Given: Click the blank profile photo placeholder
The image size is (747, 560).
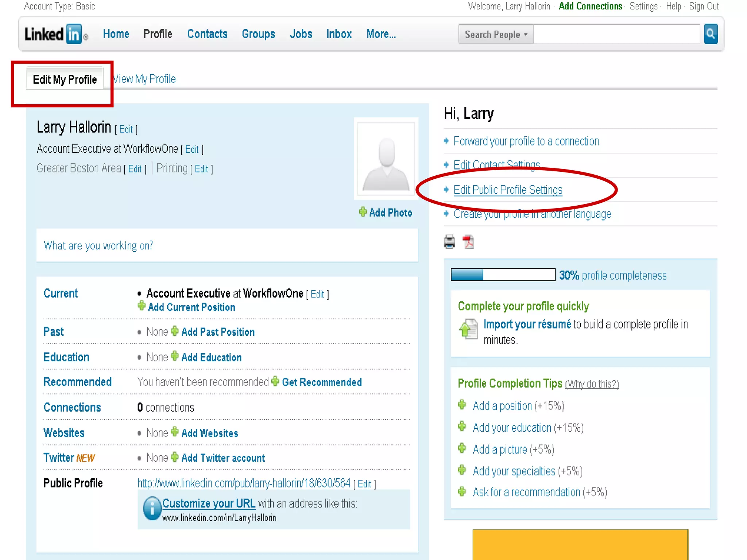Looking at the screenshot, I should tap(386, 159).
